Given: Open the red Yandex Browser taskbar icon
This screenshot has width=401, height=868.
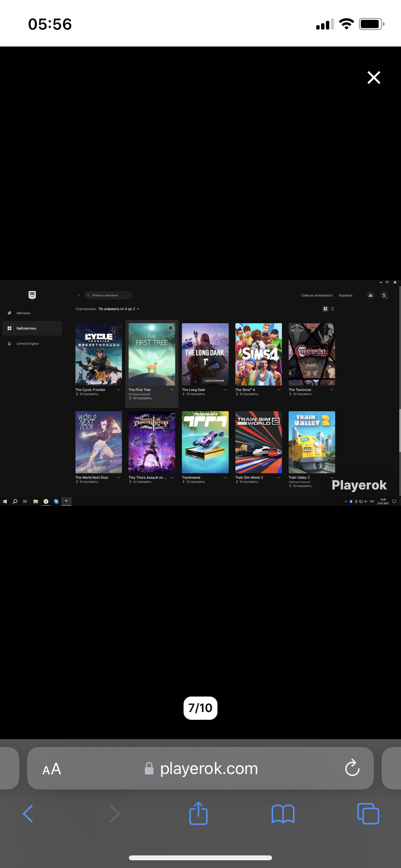Looking at the screenshot, I should (46, 501).
